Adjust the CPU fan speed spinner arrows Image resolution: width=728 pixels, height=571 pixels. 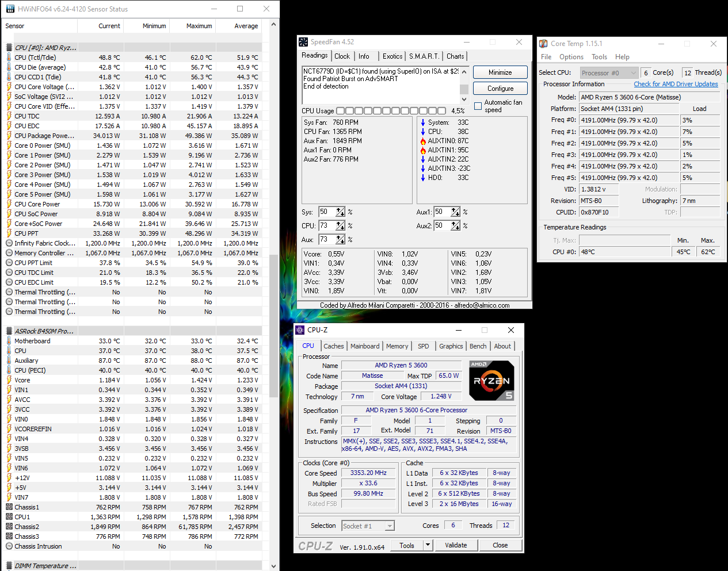[x=341, y=225]
